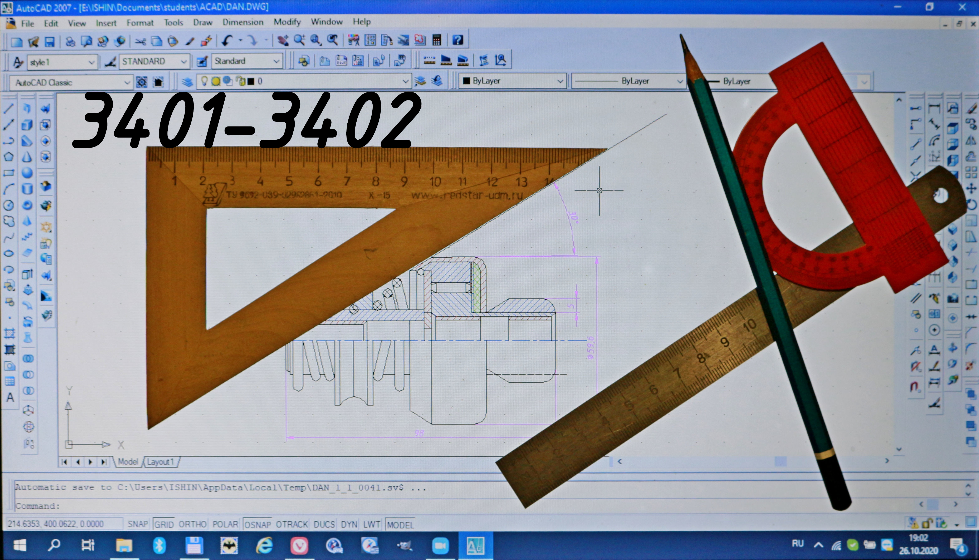Select the Multiline Text tool

(10, 397)
